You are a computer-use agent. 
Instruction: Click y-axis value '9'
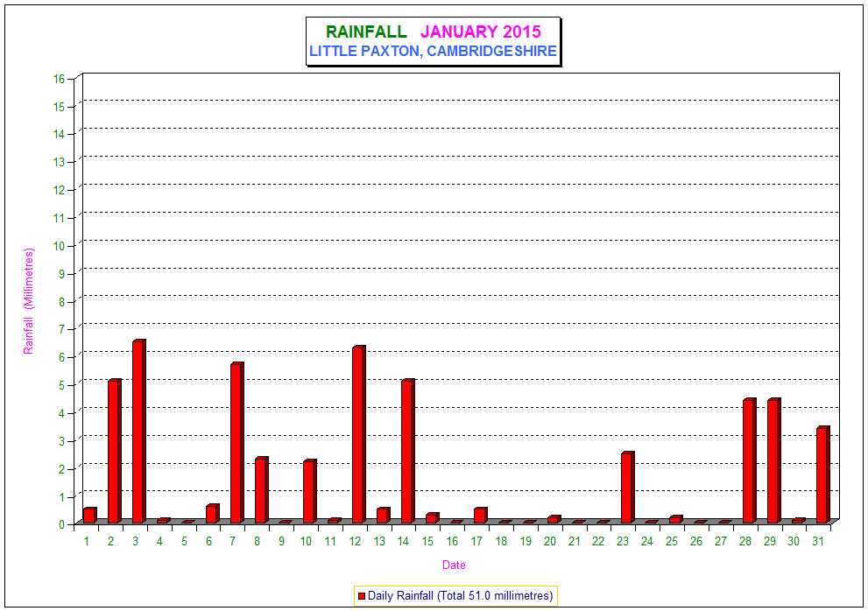62,274
